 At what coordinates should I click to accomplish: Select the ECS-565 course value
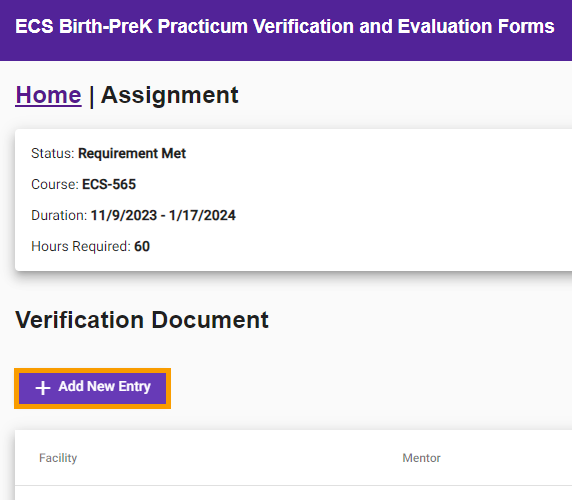(109, 185)
